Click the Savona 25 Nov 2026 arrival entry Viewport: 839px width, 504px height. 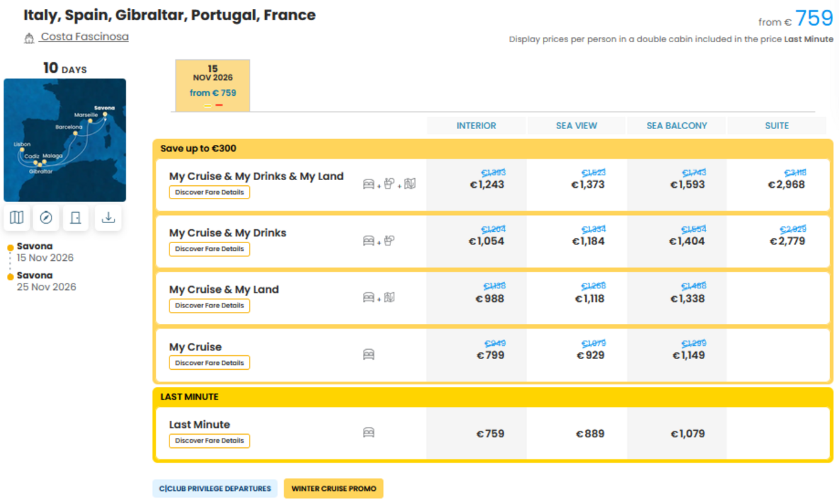pos(46,281)
